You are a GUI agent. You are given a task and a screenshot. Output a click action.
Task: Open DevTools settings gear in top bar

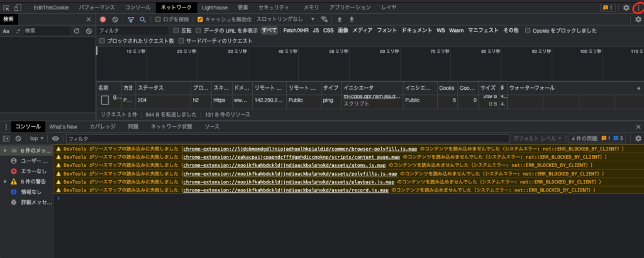[626, 8]
